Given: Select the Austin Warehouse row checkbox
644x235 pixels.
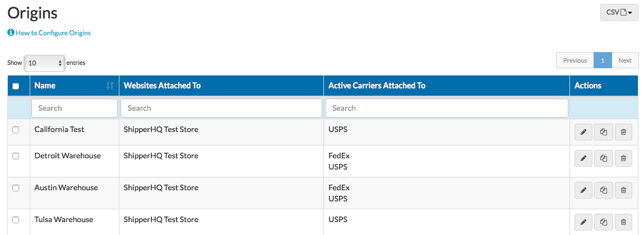Looking at the screenshot, I should (x=16, y=187).
